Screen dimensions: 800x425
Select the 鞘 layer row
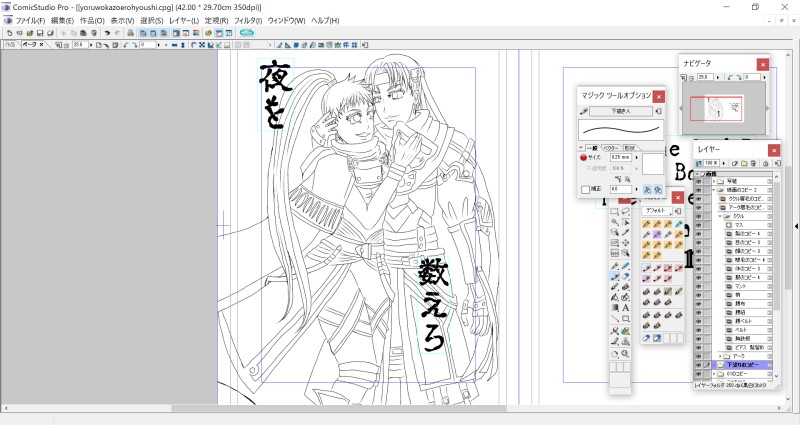(x=747, y=295)
